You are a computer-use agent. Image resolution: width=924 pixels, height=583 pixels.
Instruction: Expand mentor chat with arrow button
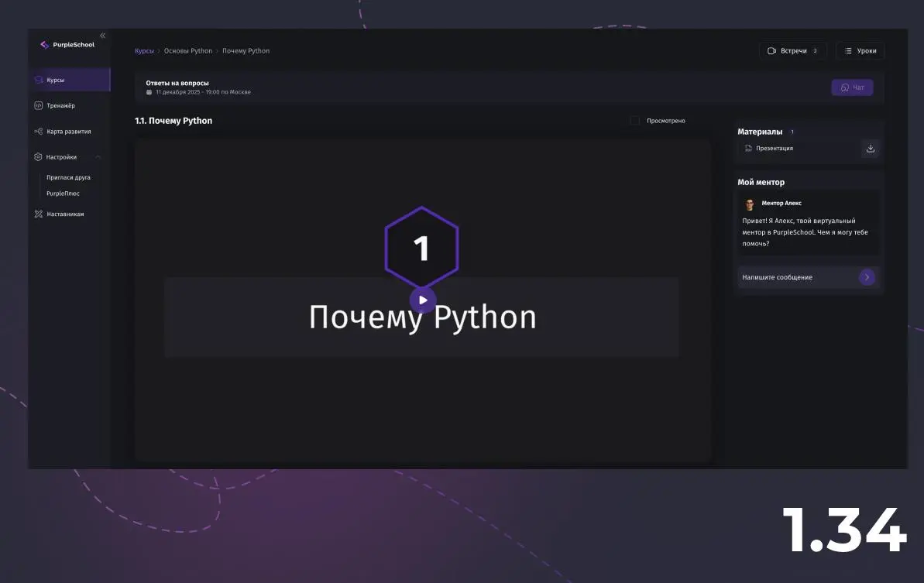tap(867, 276)
